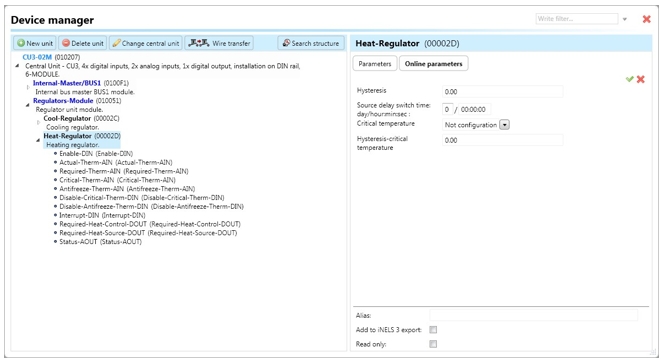This screenshot has width=662, height=361.
Task: Open the filter dropdown arrow
Action: coord(625,19)
